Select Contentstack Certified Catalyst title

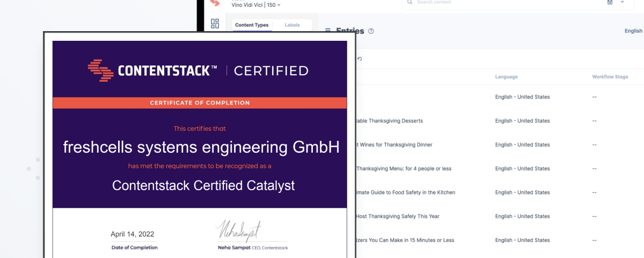coord(203,185)
